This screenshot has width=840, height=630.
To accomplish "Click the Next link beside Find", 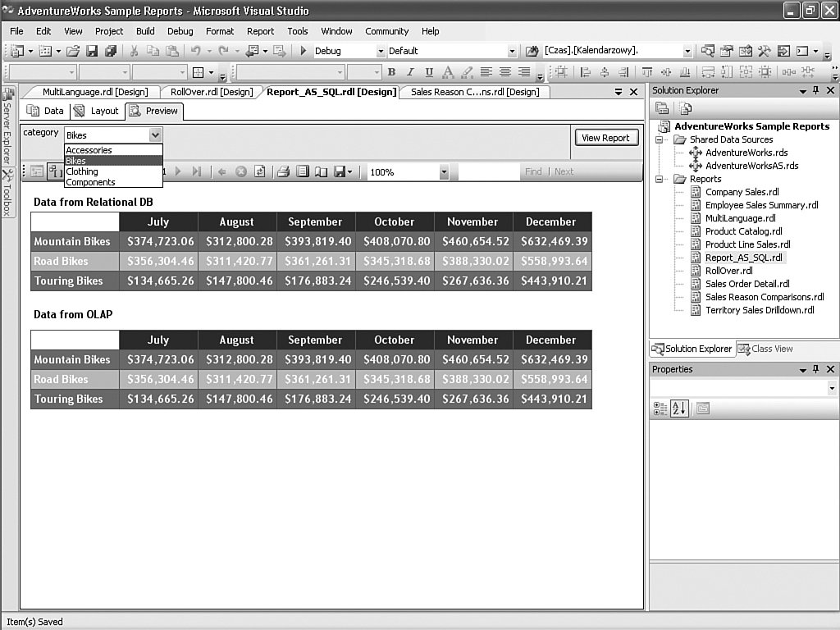I will tap(564, 171).
